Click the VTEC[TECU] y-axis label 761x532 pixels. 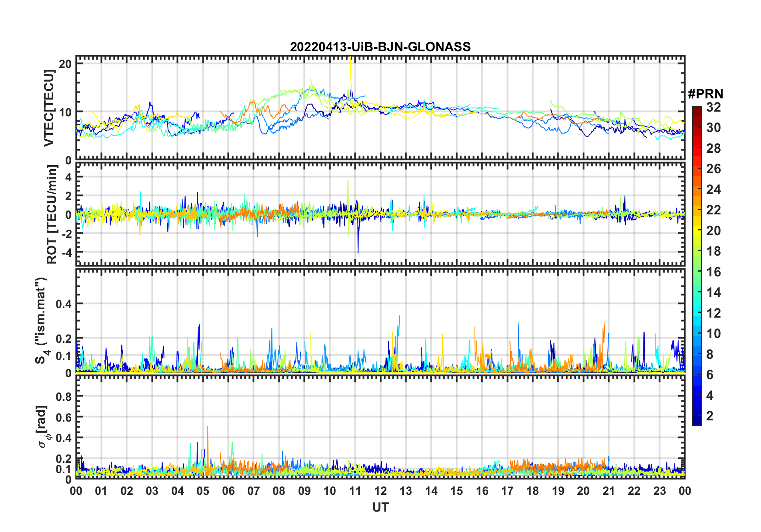[x=49, y=108]
